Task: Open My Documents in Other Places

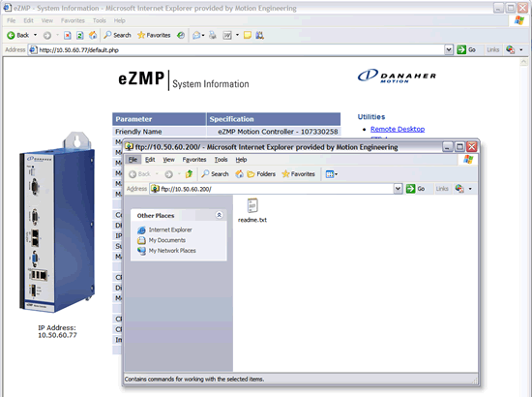Action: pos(162,240)
